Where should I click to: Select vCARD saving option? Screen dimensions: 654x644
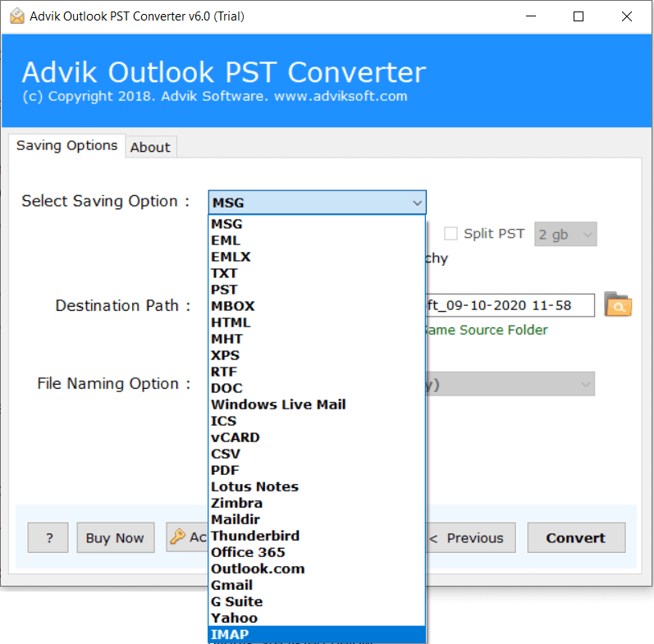tap(317, 437)
